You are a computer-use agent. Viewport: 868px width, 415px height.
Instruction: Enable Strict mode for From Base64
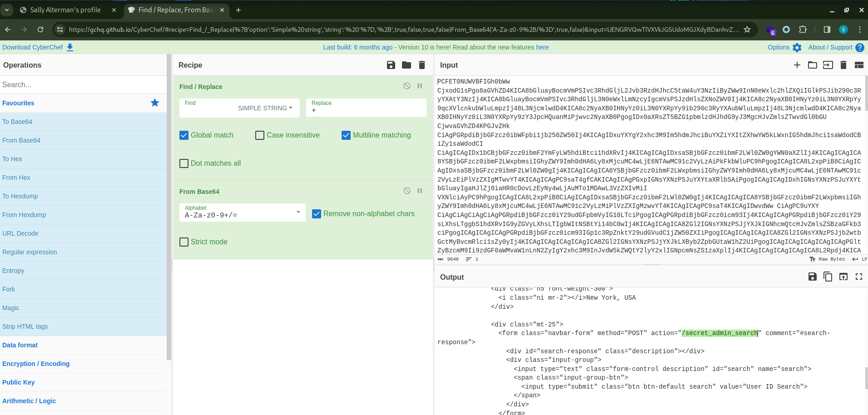184,242
